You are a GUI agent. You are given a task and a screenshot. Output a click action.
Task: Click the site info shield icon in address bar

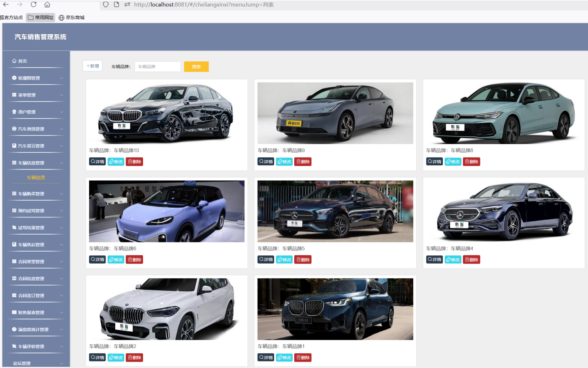[x=106, y=5]
